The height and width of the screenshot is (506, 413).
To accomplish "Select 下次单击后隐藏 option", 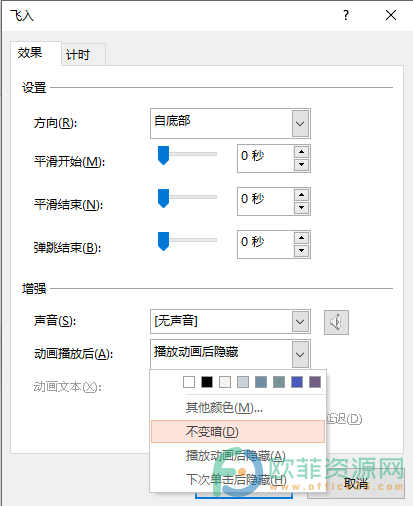I will [x=238, y=480].
